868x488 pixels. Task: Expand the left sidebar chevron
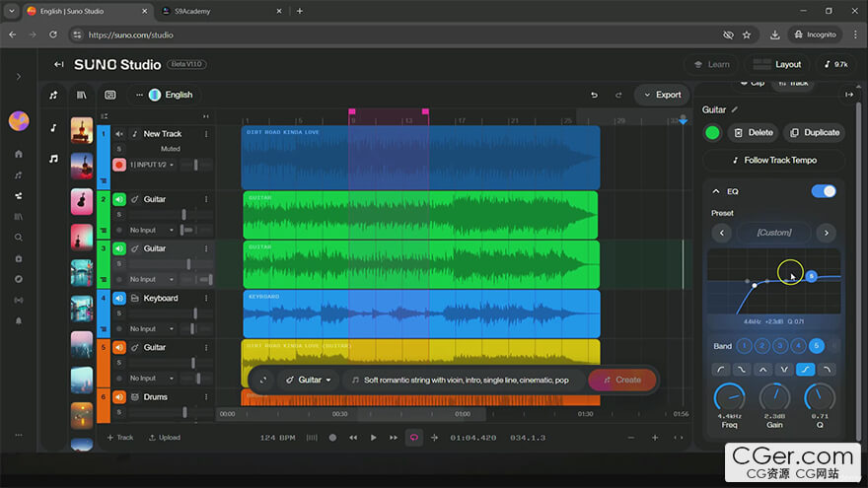19,76
